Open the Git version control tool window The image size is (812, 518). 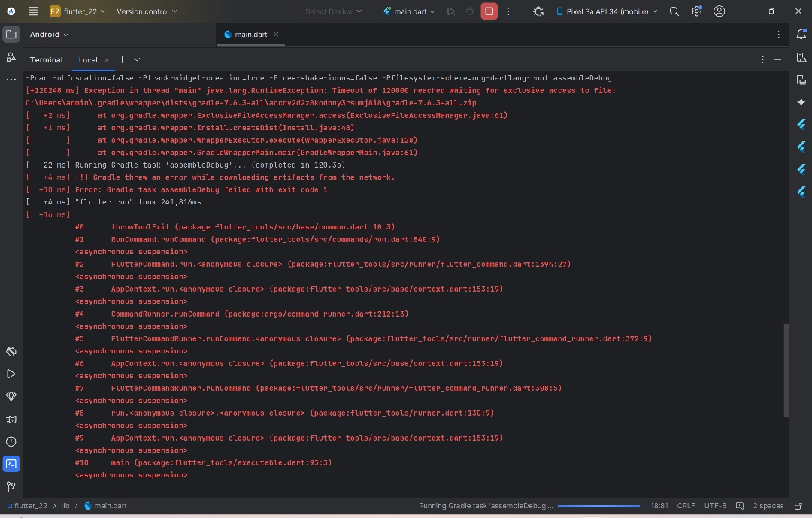[11, 486]
